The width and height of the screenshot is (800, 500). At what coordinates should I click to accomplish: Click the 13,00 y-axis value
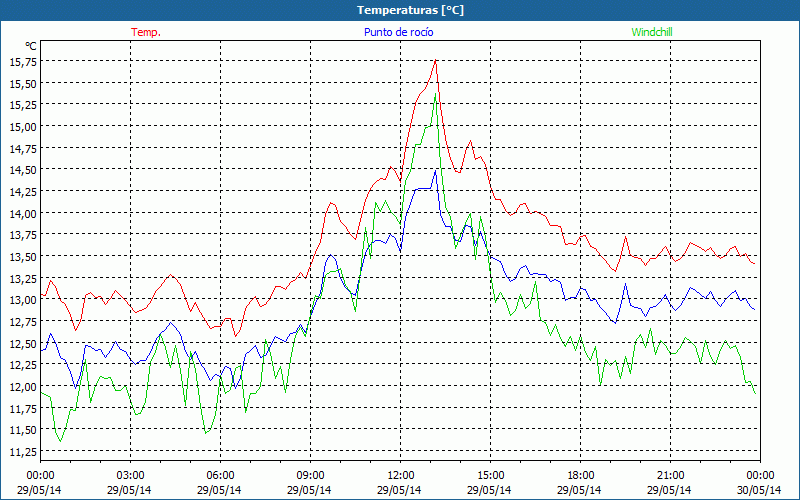pos(23,299)
